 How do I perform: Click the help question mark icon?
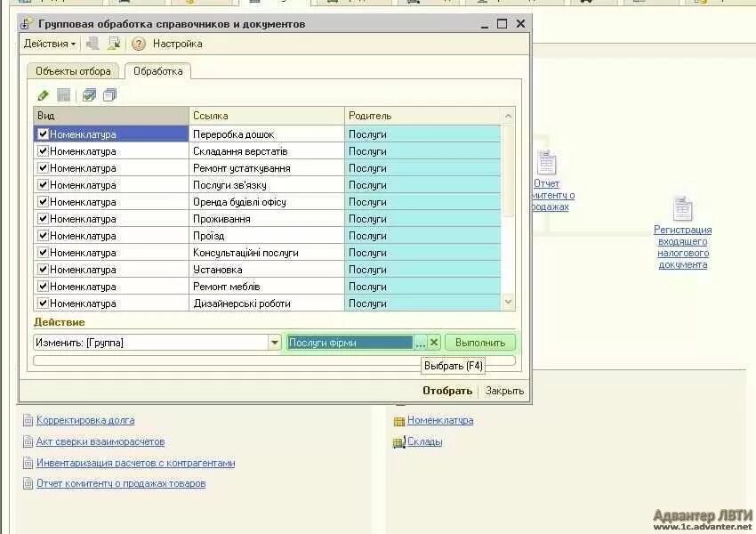pyautogui.click(x=139, y=44)
